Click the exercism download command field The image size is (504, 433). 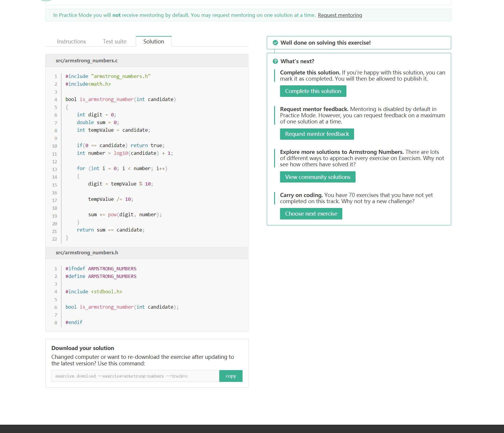135,376
